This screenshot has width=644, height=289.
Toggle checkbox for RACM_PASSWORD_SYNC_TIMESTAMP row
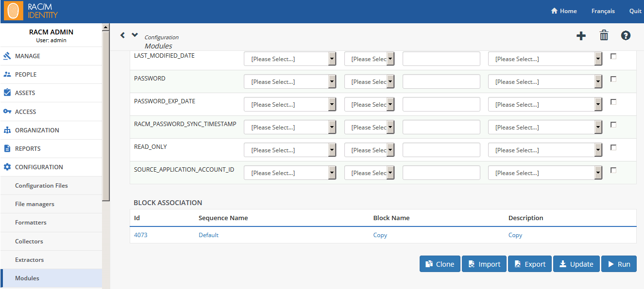pyautogui.click(x=613, y=125)
